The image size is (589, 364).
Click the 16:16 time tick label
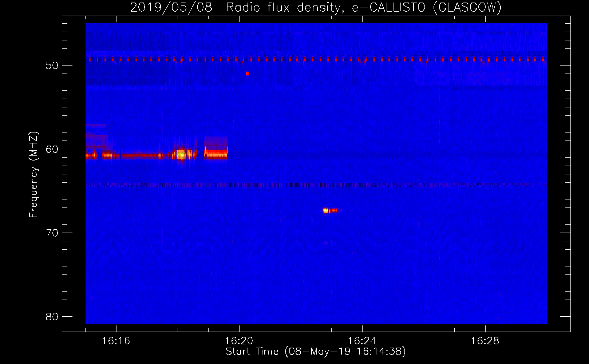pos(116,341)
